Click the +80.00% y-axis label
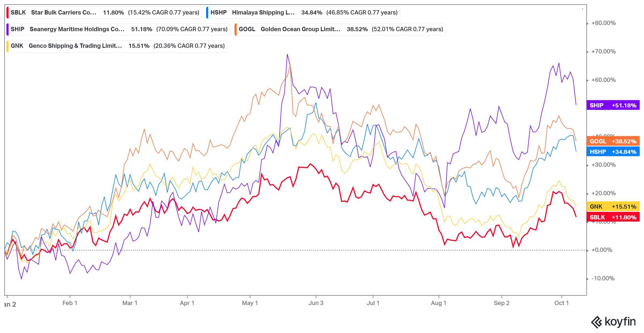Viewport: 644px width, 333px height. [x=603, y=23]
